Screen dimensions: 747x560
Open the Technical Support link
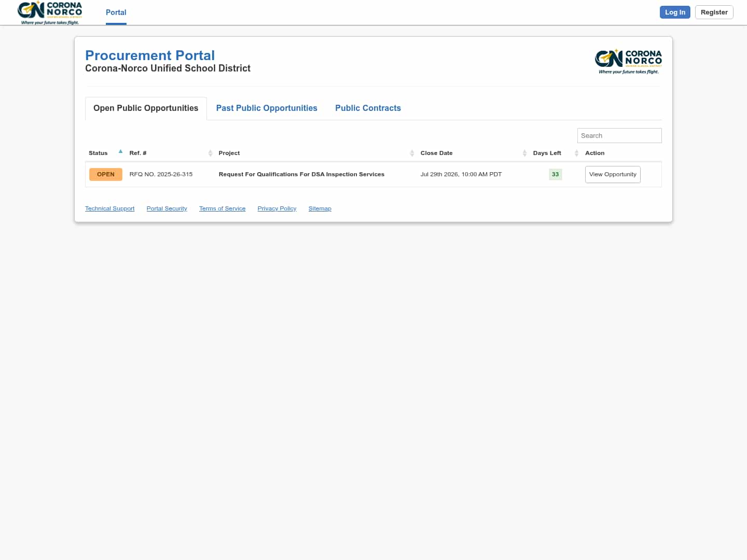pyautogui.click(x=109, y=208)
